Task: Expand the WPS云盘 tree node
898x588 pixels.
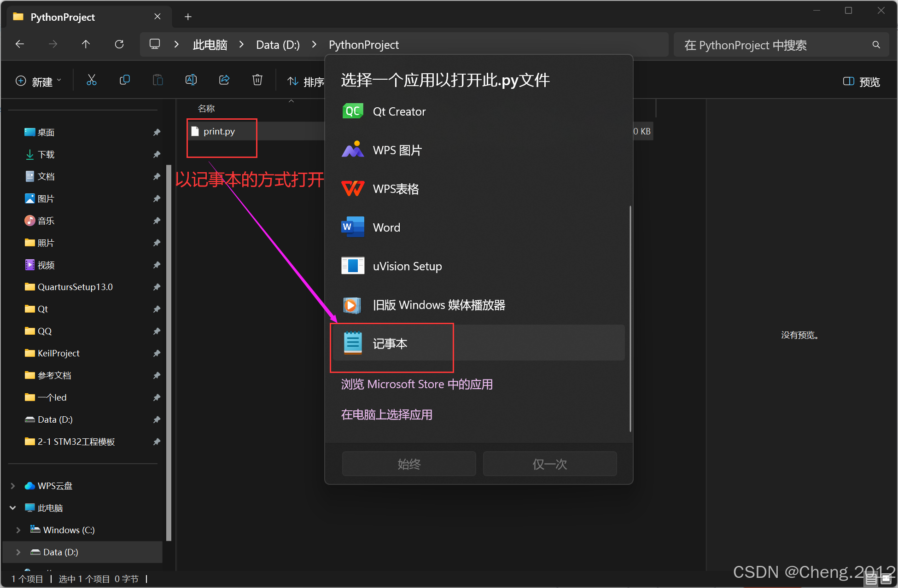Action: point(13,486)
